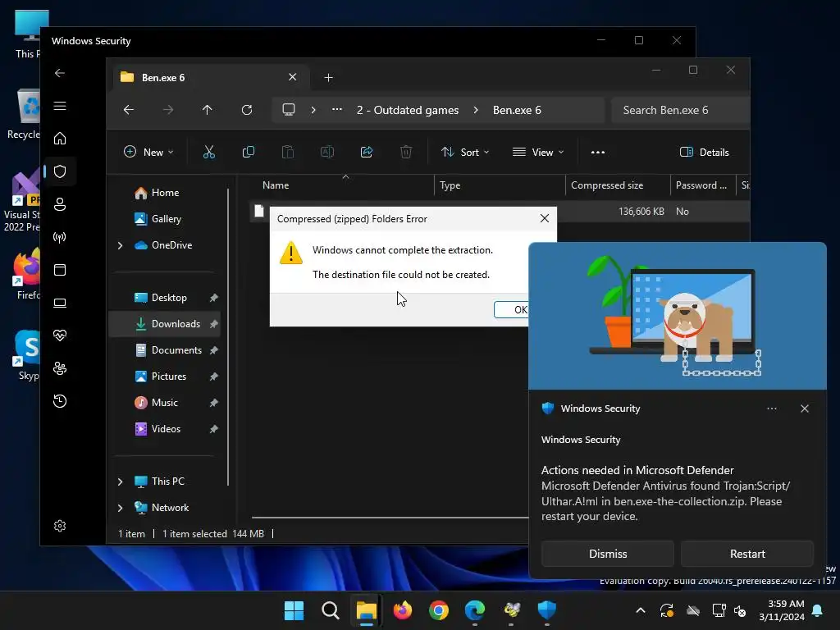Open Downloads in navigation pane
The width and height of the screenshot is (840, 630).
(165, 324)
